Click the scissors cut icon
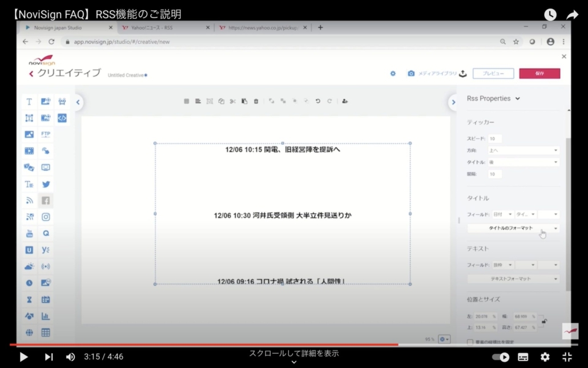This screenshot has width=588, height=368. 233,101
